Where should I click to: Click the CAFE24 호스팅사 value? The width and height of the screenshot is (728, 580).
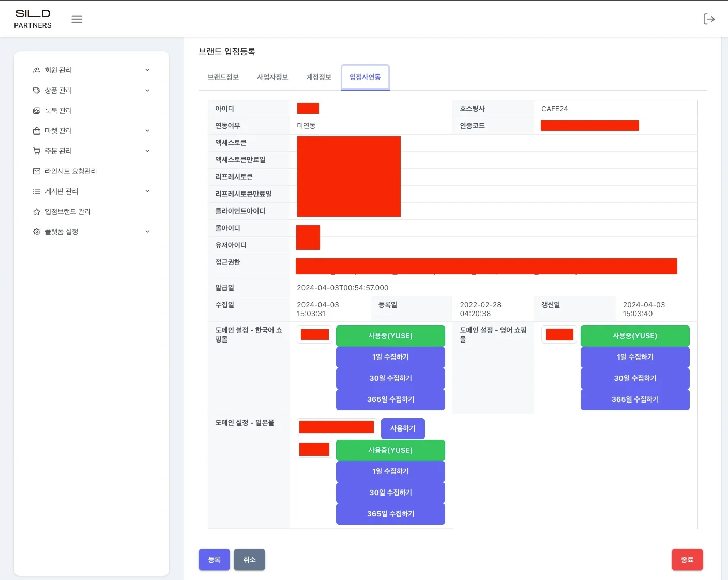click(x=555, y=109)
